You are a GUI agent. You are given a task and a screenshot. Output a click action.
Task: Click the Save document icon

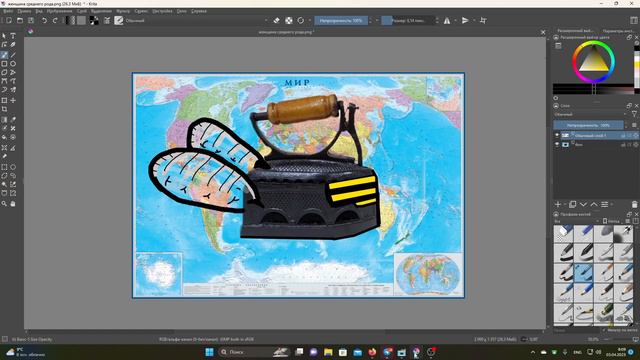pos(31,20)
